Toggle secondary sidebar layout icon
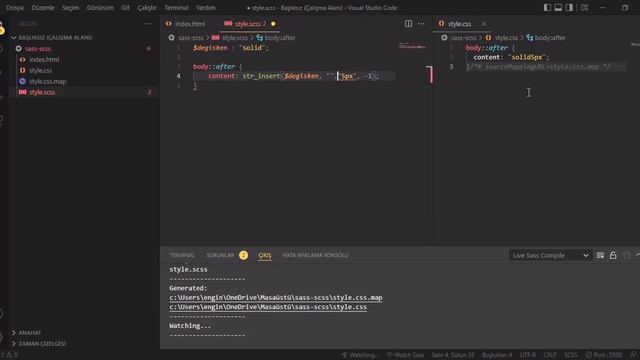This screenshot has width=640, height=360. click(569, 7)
